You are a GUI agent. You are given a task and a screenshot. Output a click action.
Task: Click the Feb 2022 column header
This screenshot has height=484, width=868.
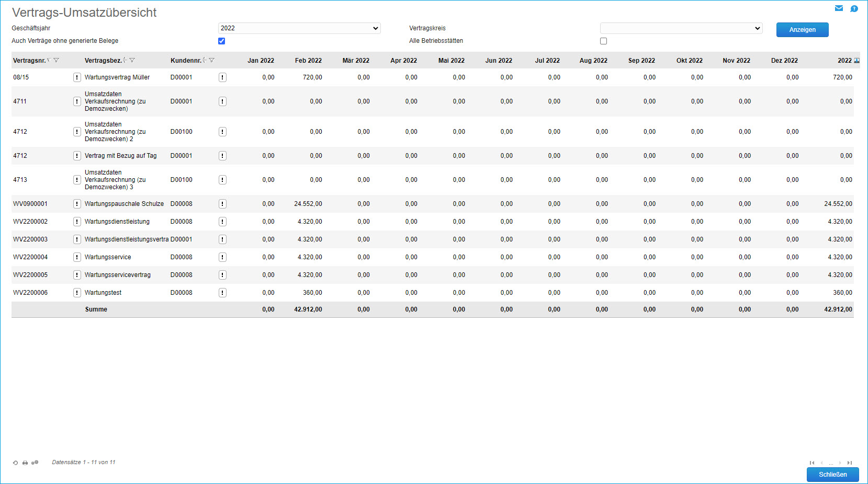point(308,61)
